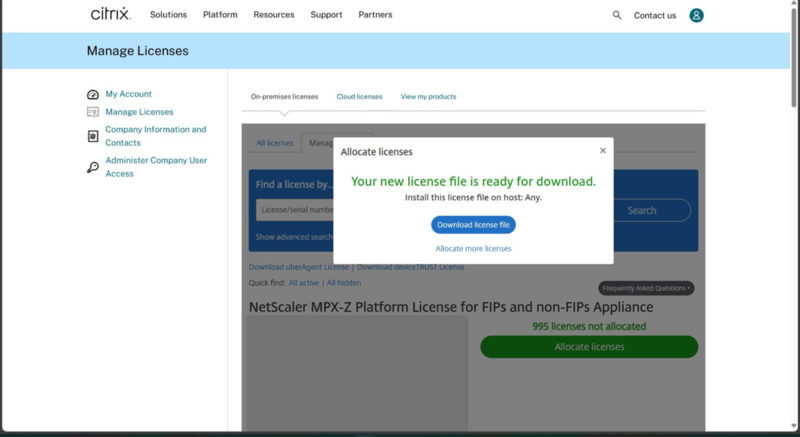This screenshot has width=800, height=437.
Task: Open the search magnifier icon
Action: click(617, 15)
